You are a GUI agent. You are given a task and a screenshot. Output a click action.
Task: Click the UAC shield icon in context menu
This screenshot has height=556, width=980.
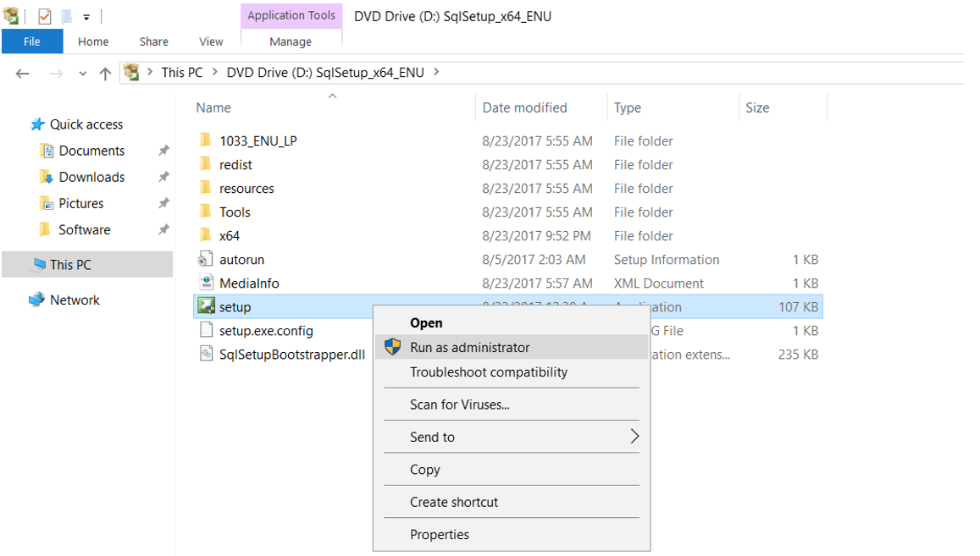392,347
